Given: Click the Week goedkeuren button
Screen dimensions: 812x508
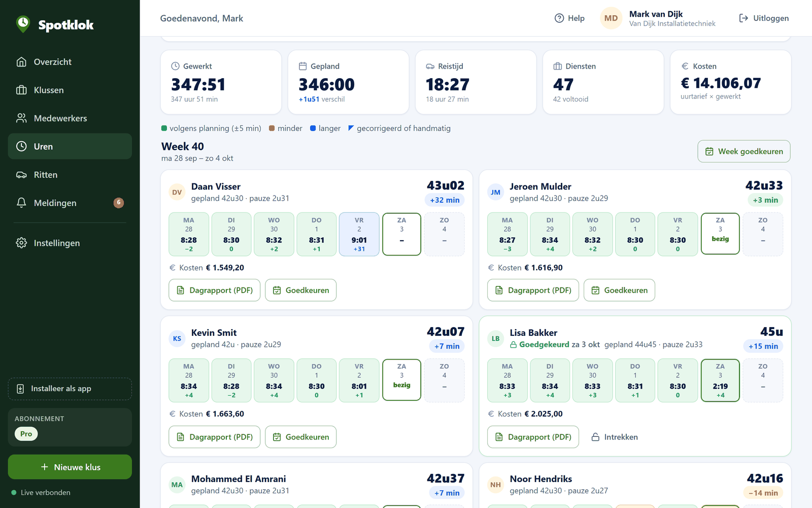Looking at the screenshot, I should [744, 151].
